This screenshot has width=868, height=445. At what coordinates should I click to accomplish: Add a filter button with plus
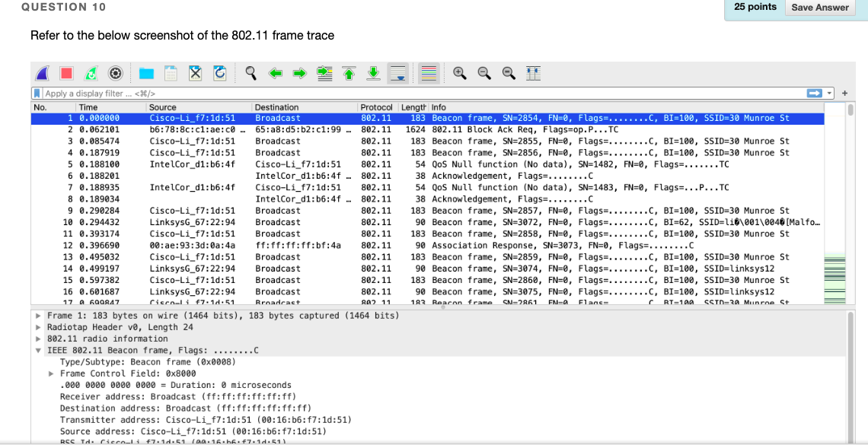point(844,94)
